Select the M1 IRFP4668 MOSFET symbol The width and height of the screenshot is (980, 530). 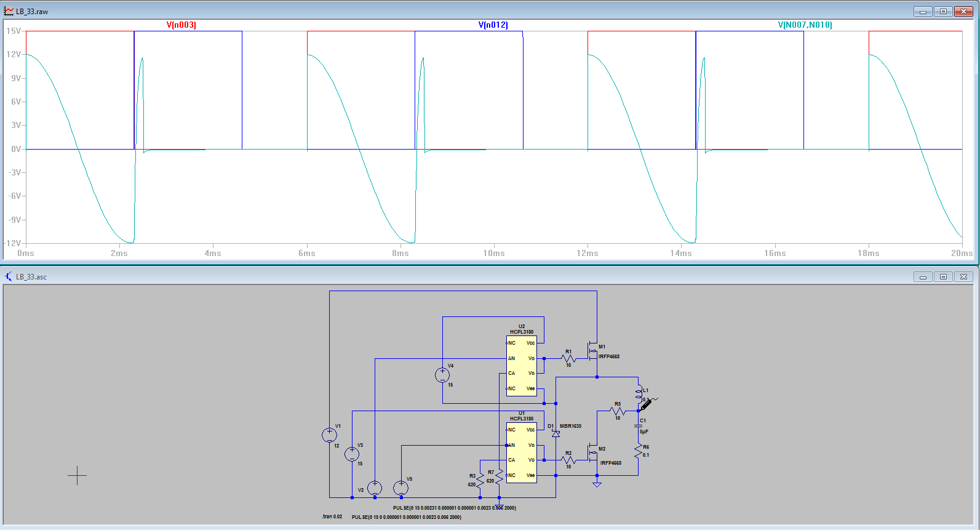[x=592, y=351]
